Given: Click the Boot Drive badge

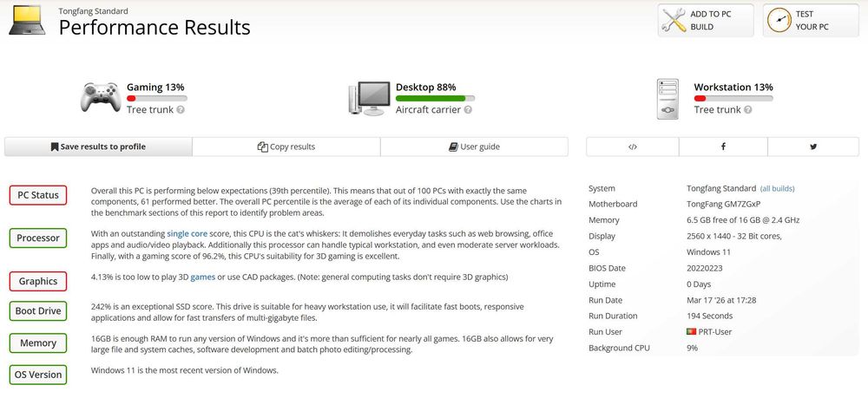Looking at the screenshot, I should pyautogui.click(x=38, y=311).
